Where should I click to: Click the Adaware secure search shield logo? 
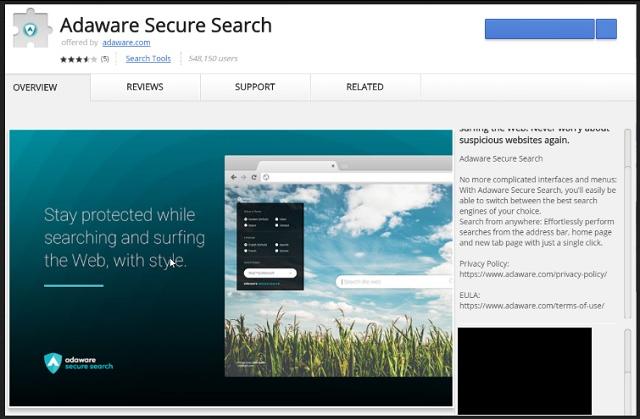[78, 363]
